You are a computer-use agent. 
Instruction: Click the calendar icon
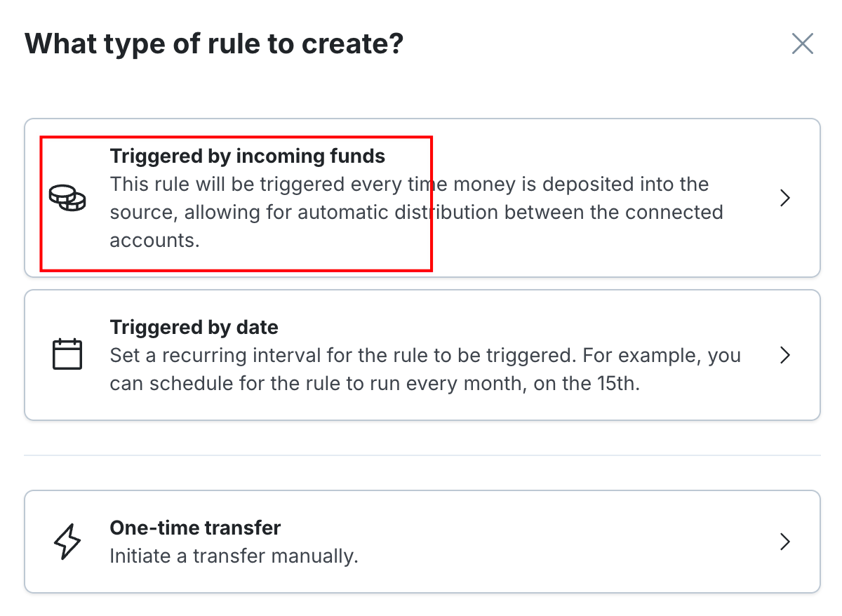point(67,354)
